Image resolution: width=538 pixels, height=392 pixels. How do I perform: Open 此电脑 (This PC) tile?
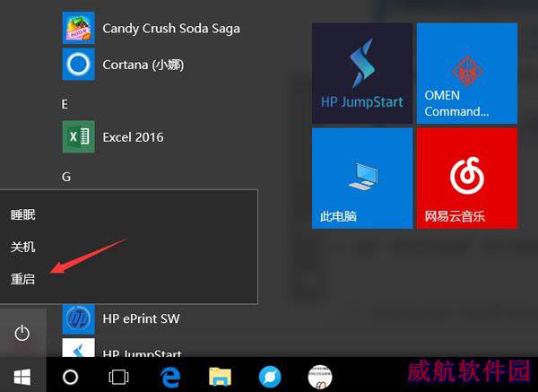pos(362,179)
